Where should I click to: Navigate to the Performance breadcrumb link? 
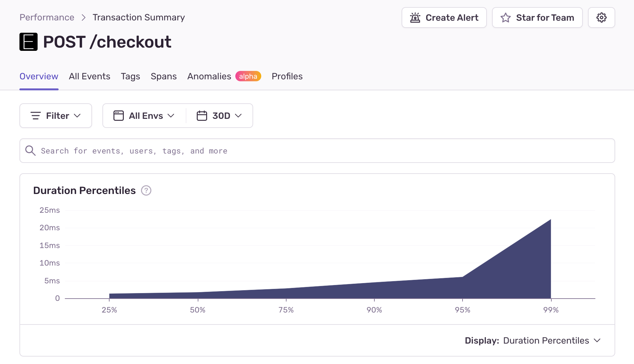47,17
